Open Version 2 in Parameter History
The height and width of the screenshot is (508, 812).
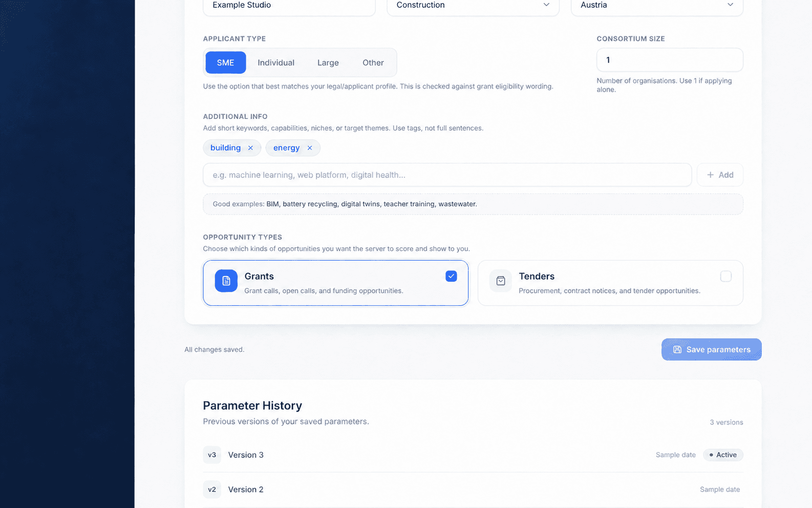[473, 490]
